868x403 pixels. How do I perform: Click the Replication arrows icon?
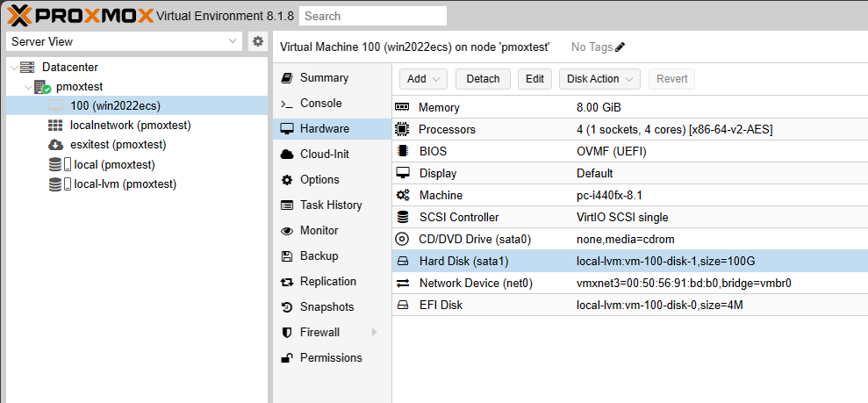286,282
